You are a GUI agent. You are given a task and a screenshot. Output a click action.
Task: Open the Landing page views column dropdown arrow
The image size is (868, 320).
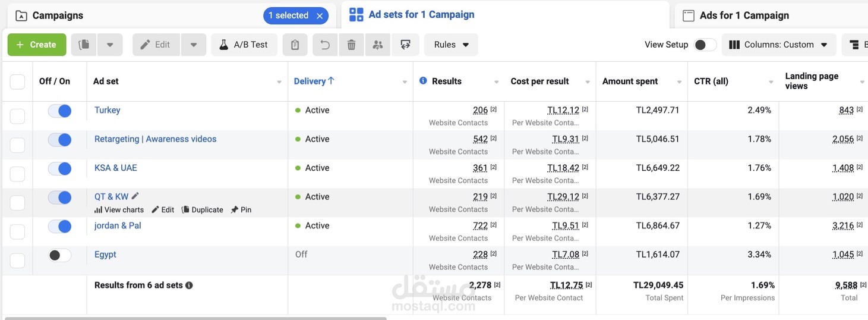pos(862,82)
